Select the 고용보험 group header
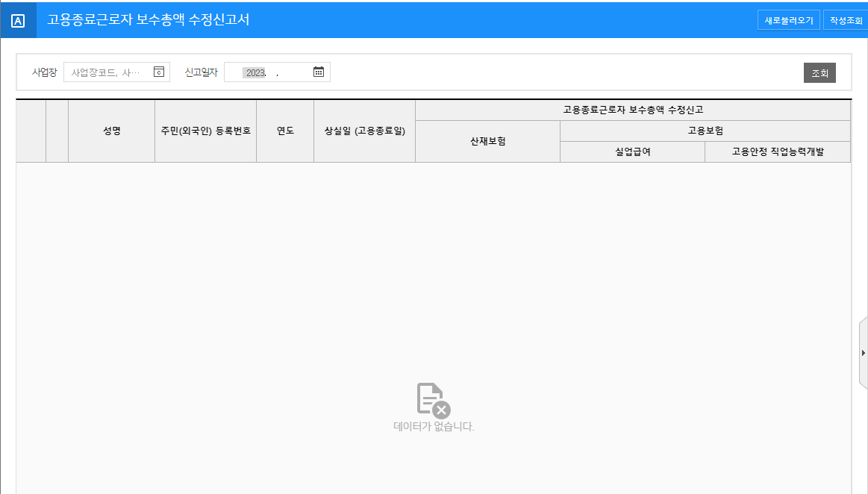Viewport: 868px width, 494px height. (705, 131)
